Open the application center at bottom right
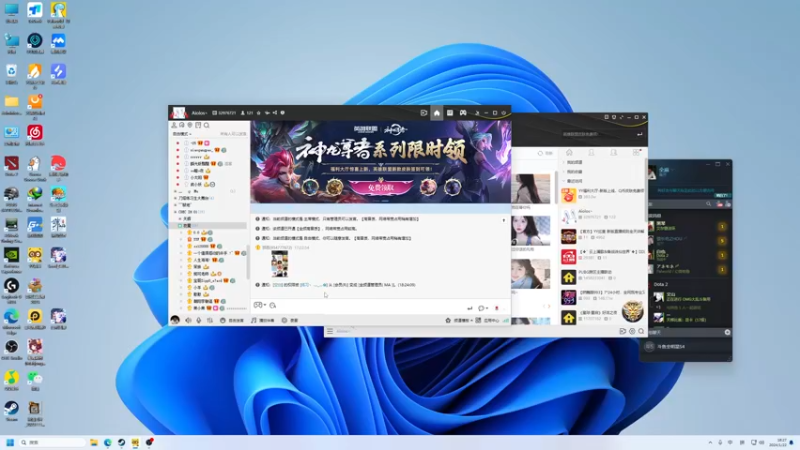The width and height of the screenshot is (800, 450). click(x=488, y=320)
